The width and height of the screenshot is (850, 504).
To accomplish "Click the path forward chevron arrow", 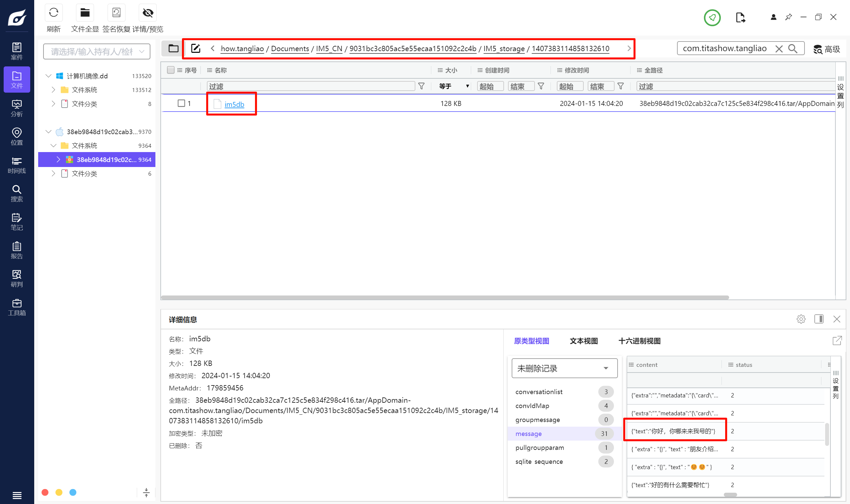I will click(629, 48).
